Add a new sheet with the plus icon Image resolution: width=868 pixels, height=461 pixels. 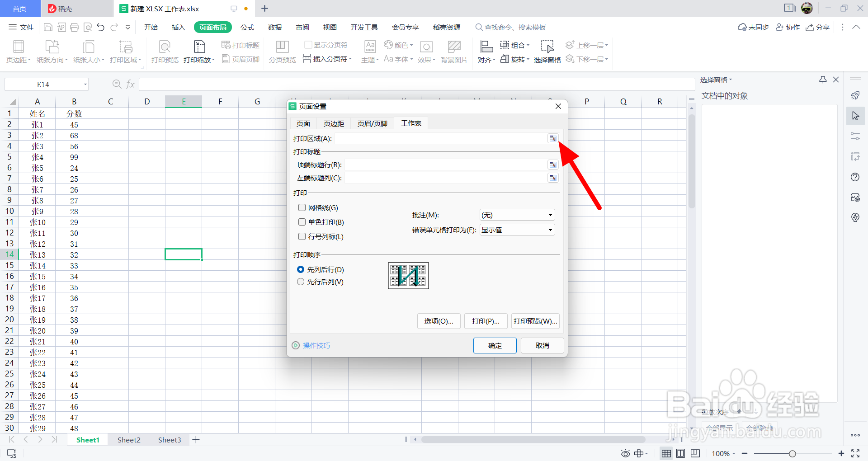pos(196,440)
